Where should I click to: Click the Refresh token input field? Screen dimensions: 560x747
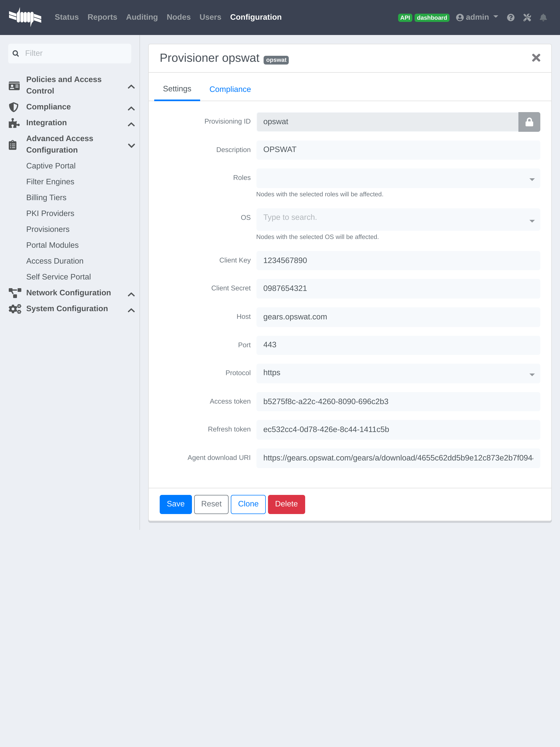[398, 430]
